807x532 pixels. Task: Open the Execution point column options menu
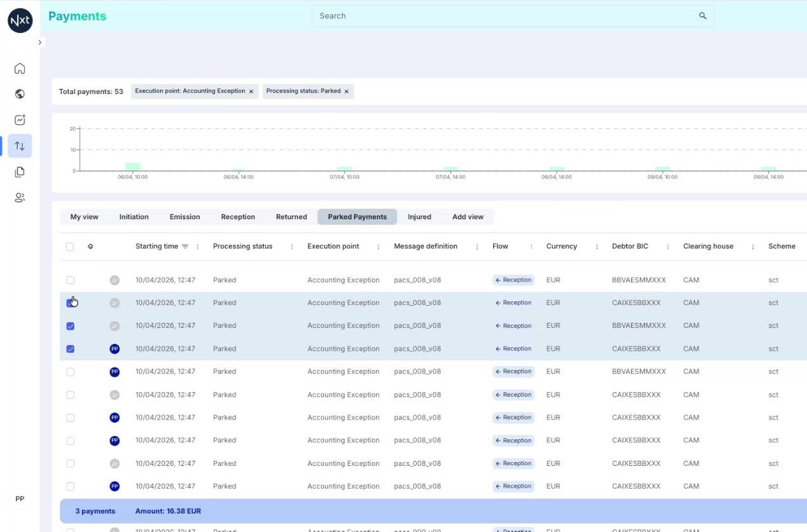click(x=379, y=247)
